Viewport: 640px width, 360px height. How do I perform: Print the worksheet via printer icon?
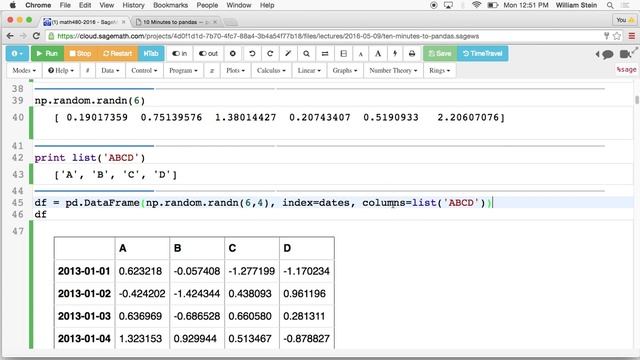tap(412, 53)
